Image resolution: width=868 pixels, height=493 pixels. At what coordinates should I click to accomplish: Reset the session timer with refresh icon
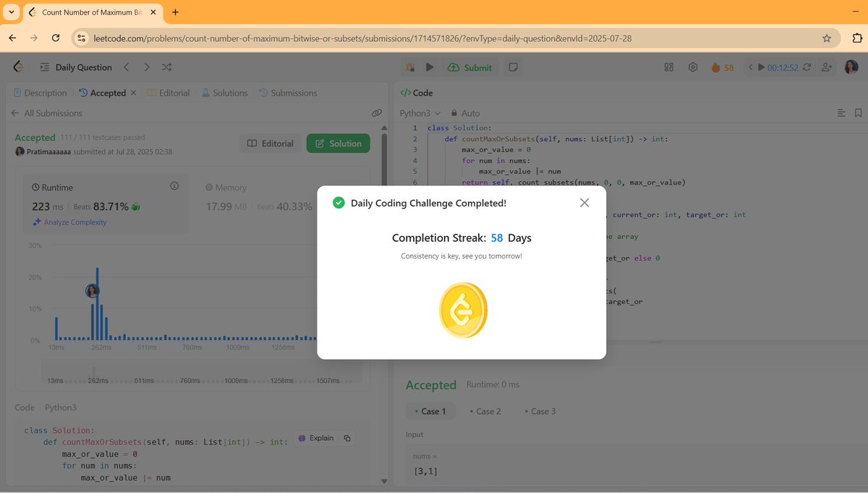click(806, 67)
